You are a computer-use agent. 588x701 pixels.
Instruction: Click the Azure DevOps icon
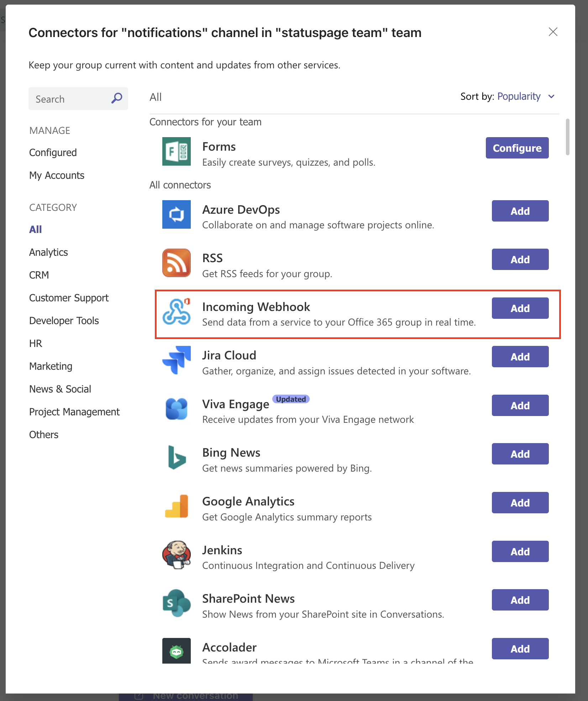pos(176,214)
